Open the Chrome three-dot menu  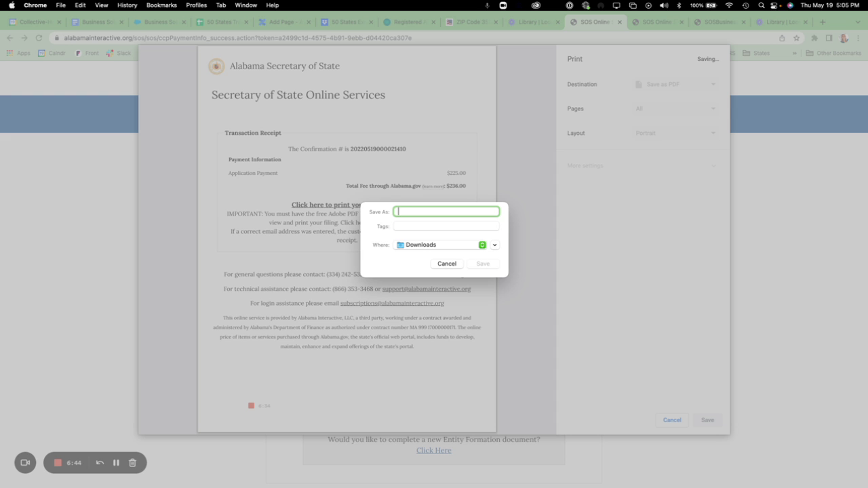click(x=859, y=38)
